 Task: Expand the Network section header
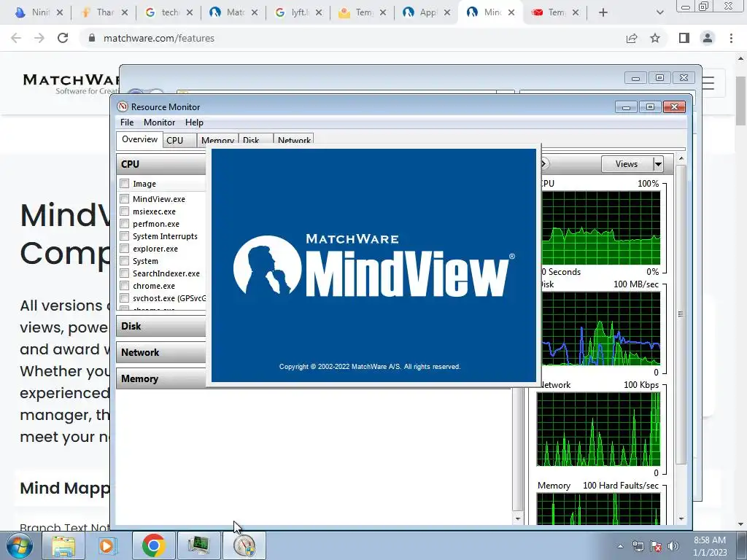click(x=161, y=352)
